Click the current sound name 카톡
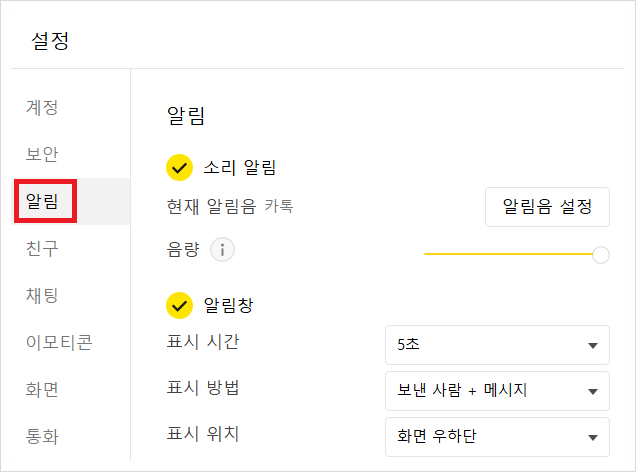Image resolution: width=636 pixels, height=472 pixels. [279, 208]
